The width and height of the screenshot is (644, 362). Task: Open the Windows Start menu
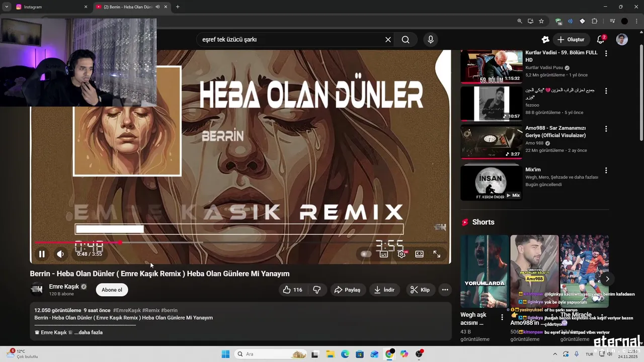pyautogui.click(x=225, y=354)
